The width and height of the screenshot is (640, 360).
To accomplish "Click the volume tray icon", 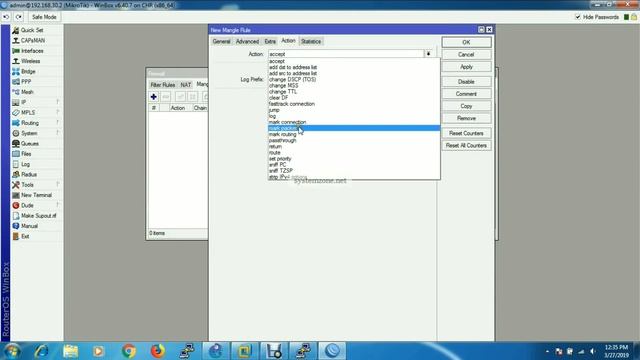I will tap(593, 351).
